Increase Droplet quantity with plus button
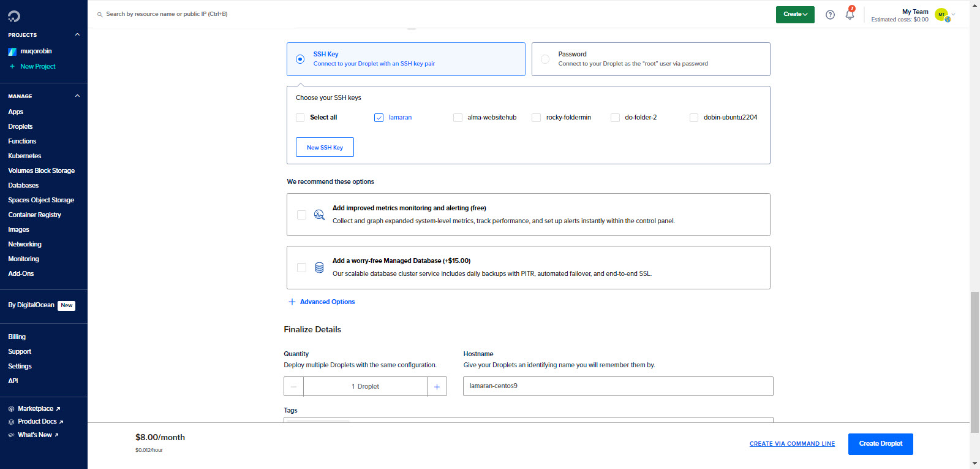The width and height of the screenshot is (980, 469). (437, 386)
